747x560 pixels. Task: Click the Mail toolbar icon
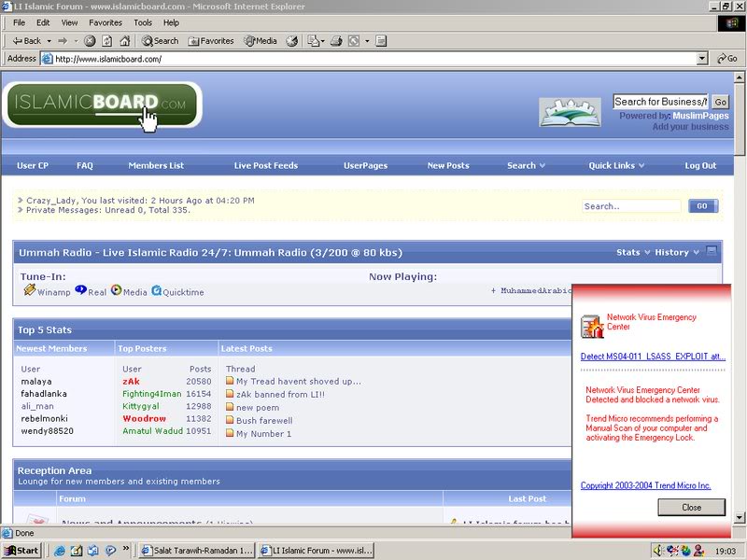313,41
